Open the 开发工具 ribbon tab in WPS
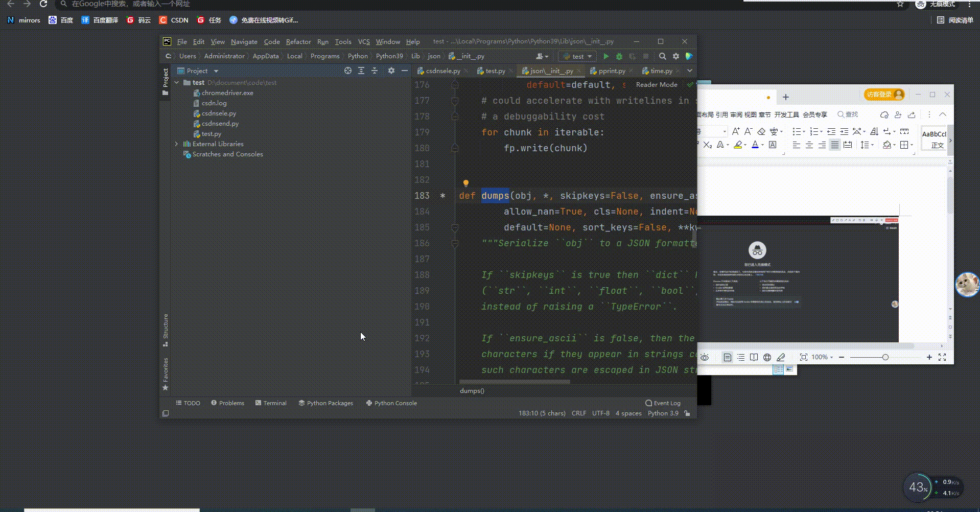 pyautogui.click(x=786, y=114)
